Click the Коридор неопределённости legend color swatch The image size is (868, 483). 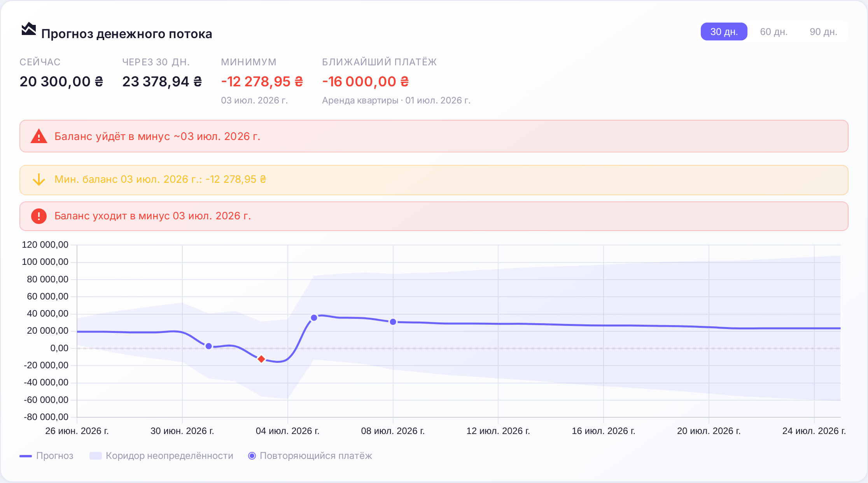coord(96,456)
